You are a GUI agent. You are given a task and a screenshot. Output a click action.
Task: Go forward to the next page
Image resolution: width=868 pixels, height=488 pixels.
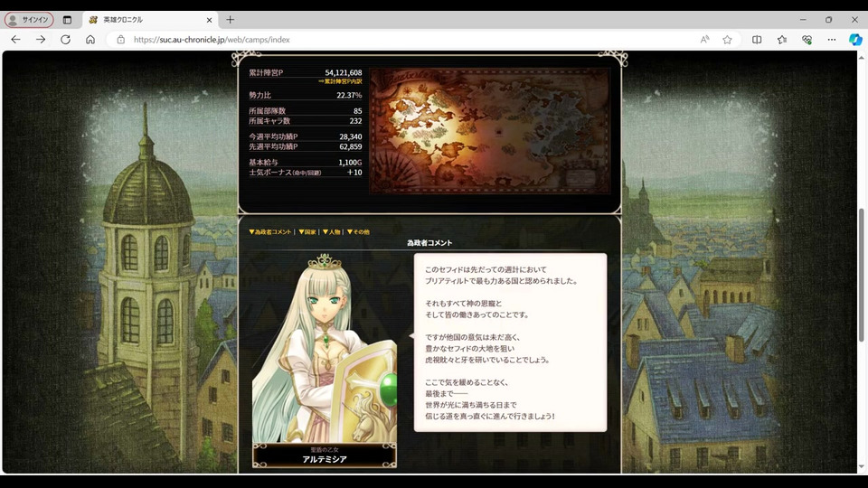point(41,39)
